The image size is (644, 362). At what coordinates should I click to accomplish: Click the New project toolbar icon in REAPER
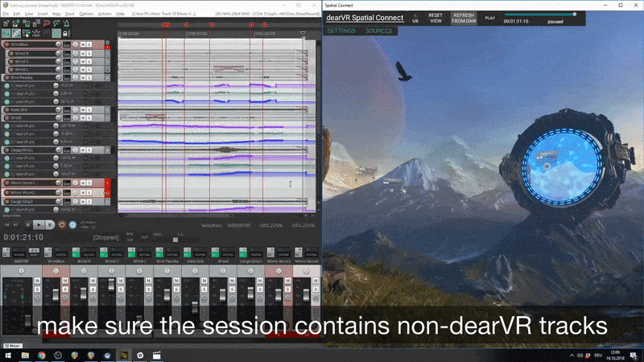click(6, 24)
